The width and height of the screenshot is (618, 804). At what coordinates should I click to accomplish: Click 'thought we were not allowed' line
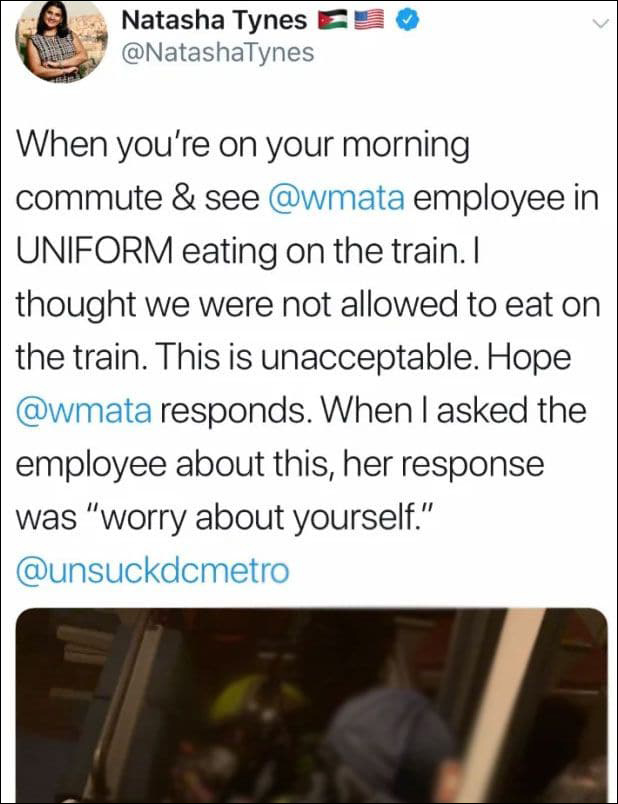235,305
